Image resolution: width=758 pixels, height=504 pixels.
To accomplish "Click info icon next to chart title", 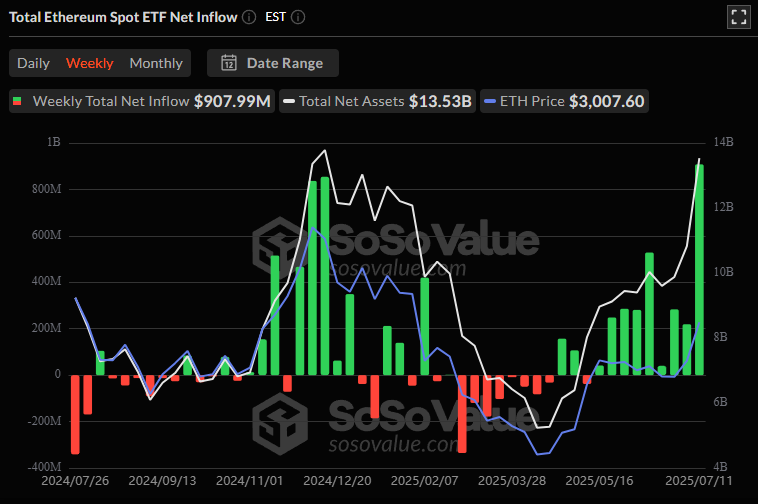I will 249,17.
